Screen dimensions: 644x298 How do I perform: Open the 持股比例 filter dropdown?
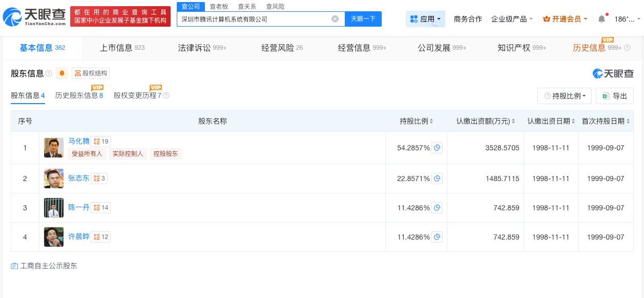[x=564, y=95]
